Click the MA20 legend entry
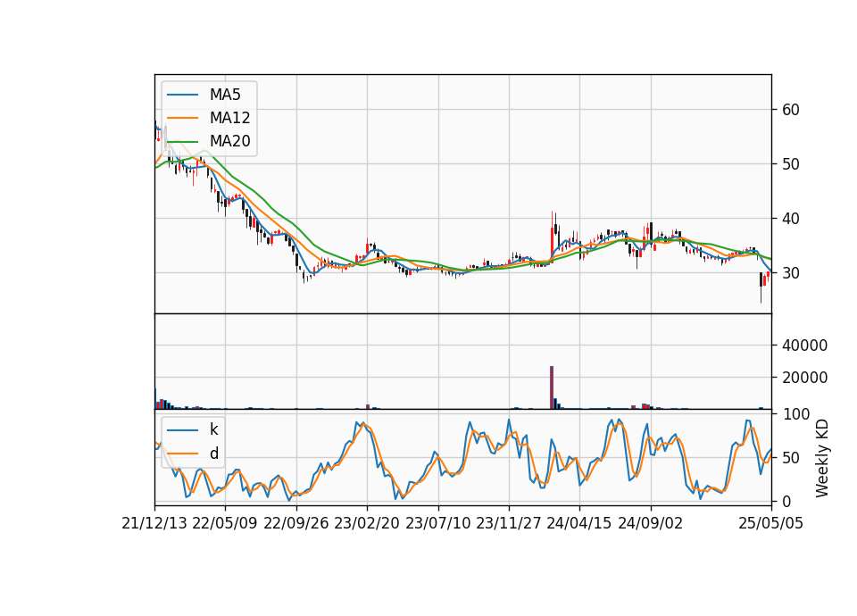The image size is (857, 616). (x=208, y=141)
